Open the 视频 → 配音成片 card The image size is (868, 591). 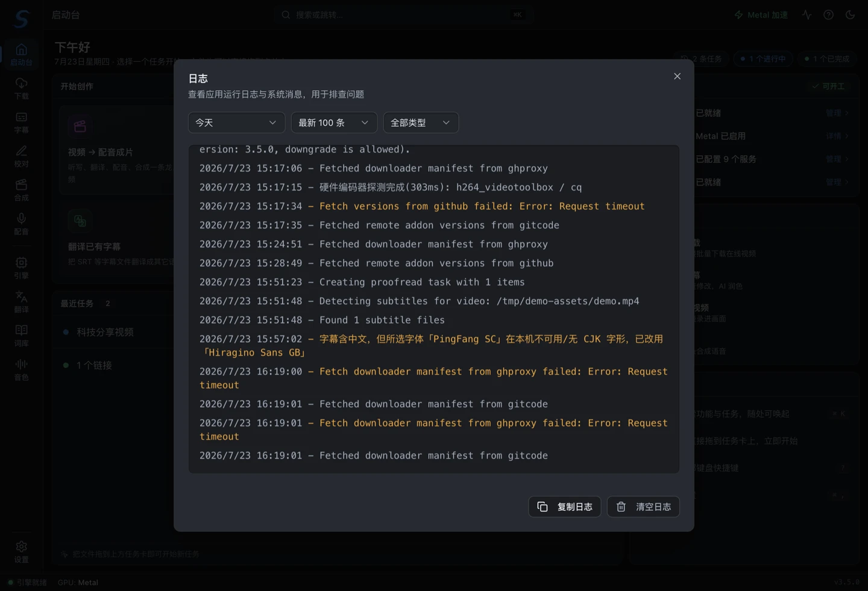tap(118, 150)
